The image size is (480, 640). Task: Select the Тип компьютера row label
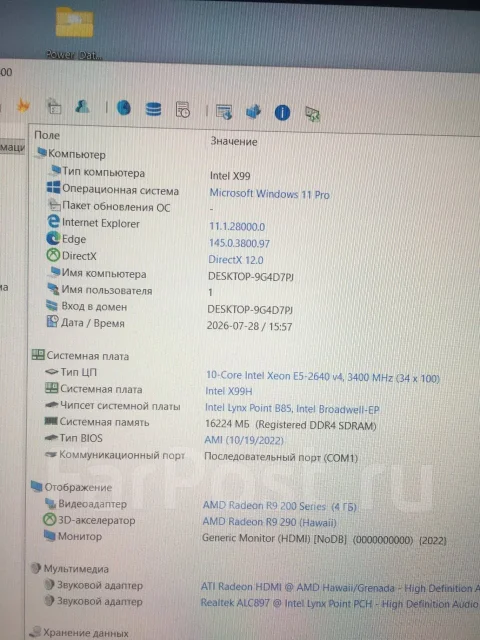103,172
